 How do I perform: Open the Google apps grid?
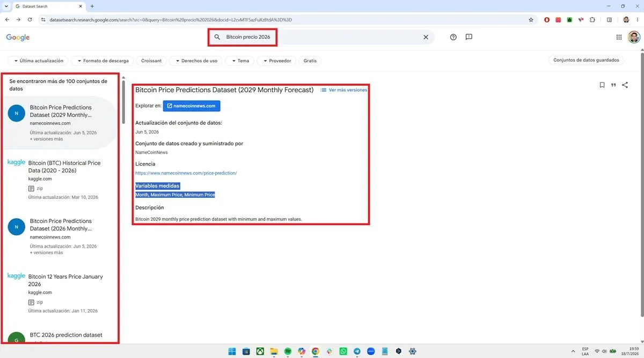[619, 37]
